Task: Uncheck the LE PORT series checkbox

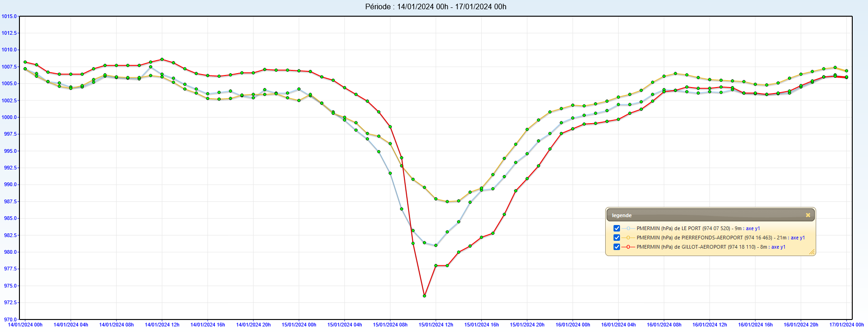Action: [x=617, y=228]
